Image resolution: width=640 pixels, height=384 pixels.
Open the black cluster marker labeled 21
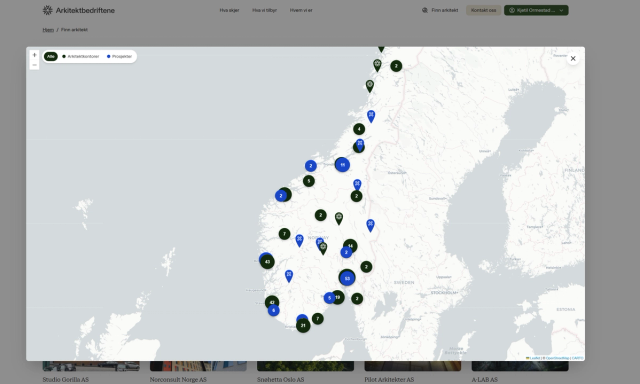point(303,326)
